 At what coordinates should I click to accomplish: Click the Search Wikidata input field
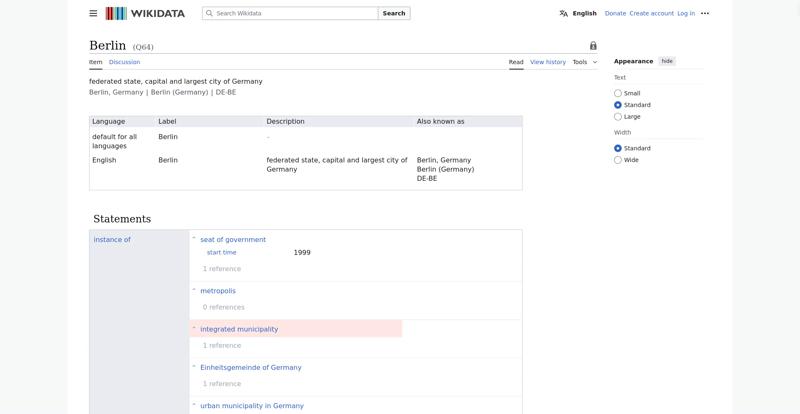click(290, 13)
